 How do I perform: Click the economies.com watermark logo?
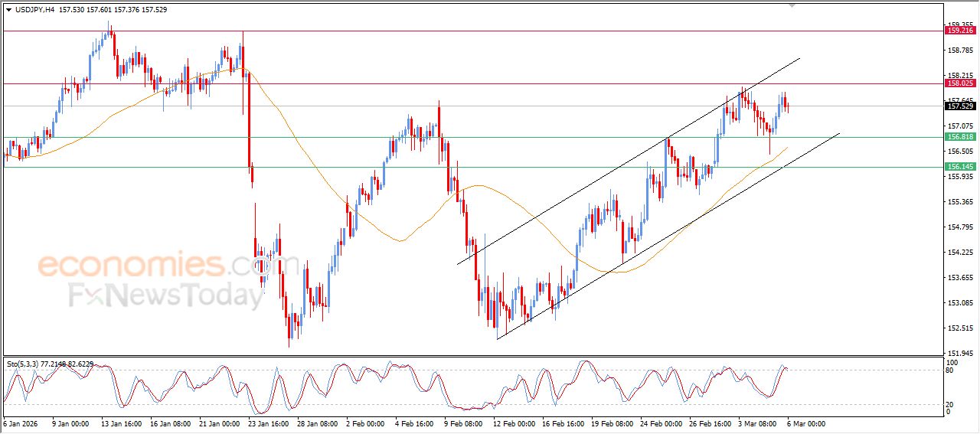pyautogui.click(x=157, y=266)
